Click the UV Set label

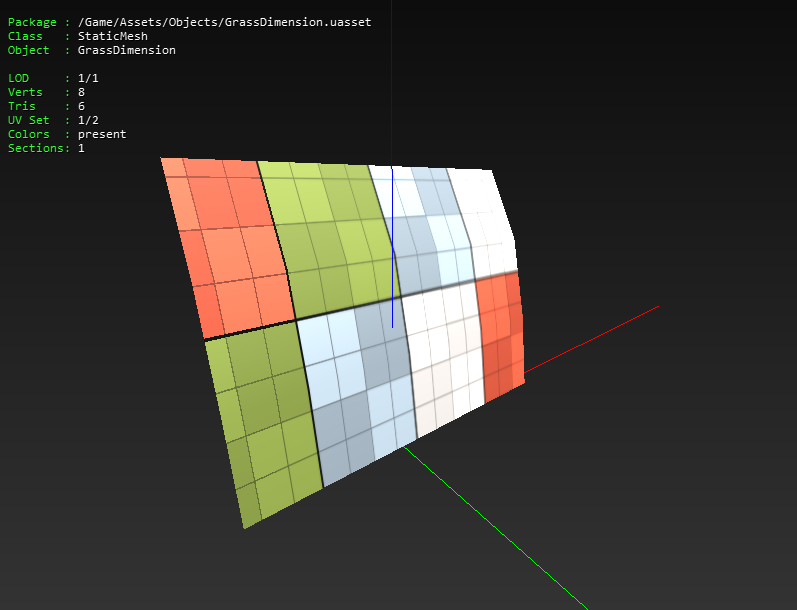click(28, 120)
